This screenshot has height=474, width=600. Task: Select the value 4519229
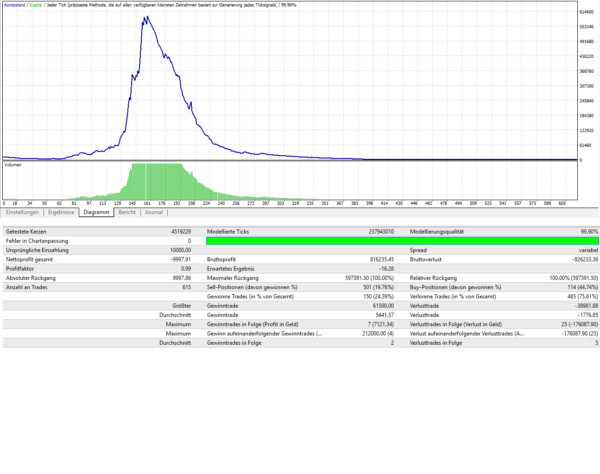click(x=181, y=232)
